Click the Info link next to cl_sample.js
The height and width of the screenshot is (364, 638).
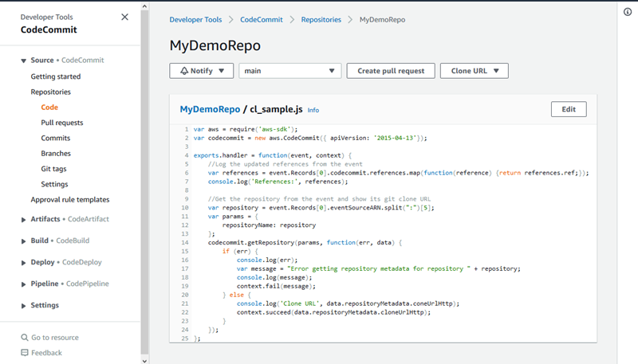[313, 111]
